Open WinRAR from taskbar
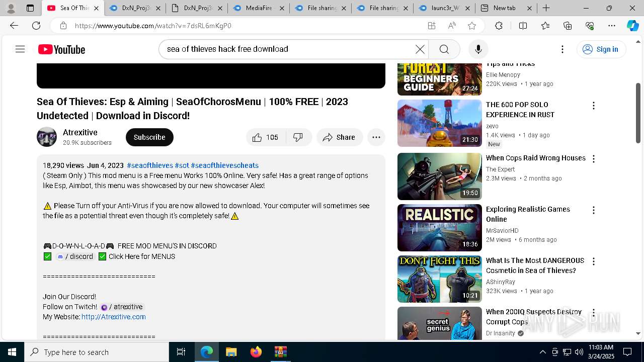This screenshot has height=362, width=644. click(280, 352)
